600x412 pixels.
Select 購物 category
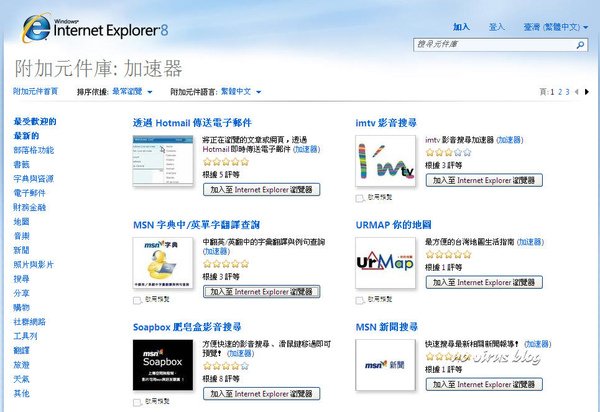pyautogui.click(x=21, y=308)
